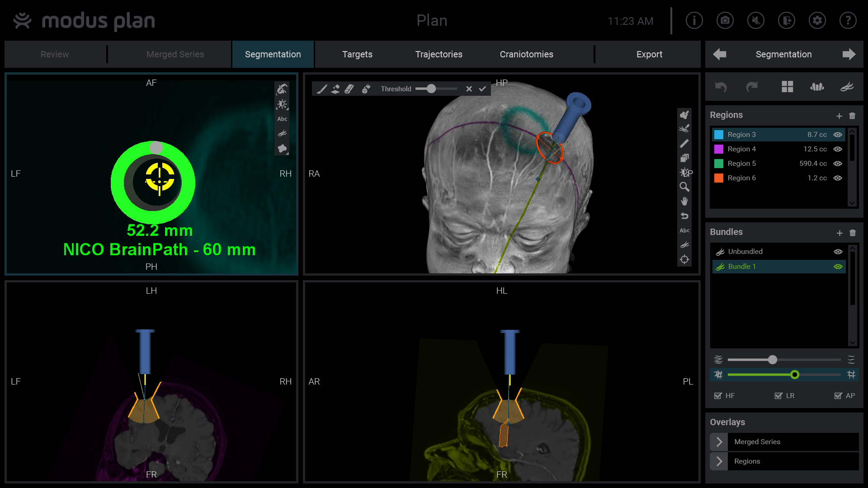Select the hand pan tool
Image resolution: width=868 pixels, height=488 pixels.
pyautogui.click(x=684, y=201)
